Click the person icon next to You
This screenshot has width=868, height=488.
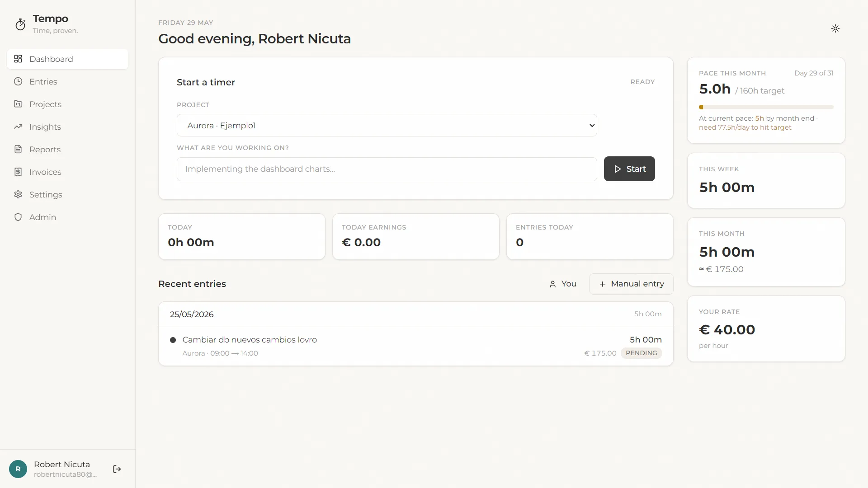pyautogui.click(x=552, y=284)
